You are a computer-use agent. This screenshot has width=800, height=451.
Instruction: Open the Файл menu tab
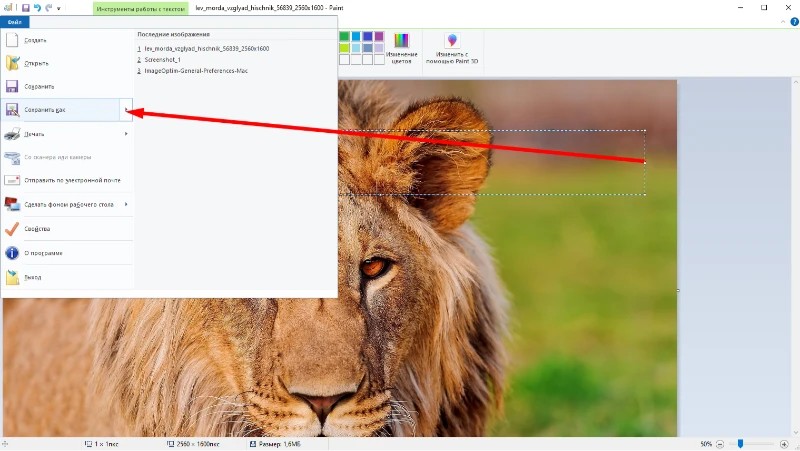pyautogui.click(x=15, y=22)
